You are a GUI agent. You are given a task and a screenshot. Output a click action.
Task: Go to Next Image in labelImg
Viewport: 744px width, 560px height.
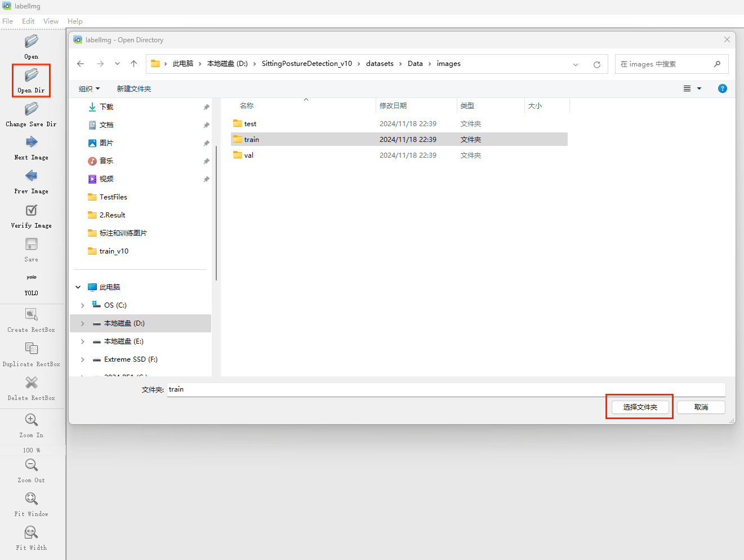tap(31, 143)
